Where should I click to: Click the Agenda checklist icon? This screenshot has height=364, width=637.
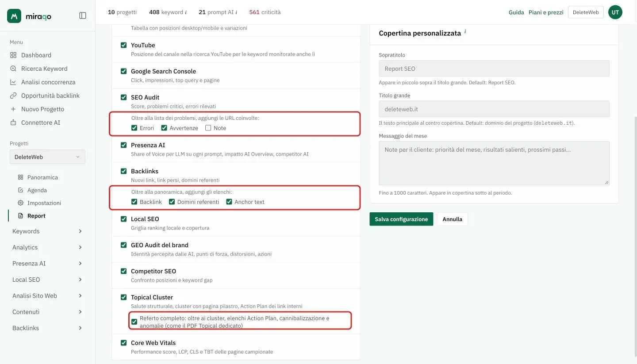(20, 190)
